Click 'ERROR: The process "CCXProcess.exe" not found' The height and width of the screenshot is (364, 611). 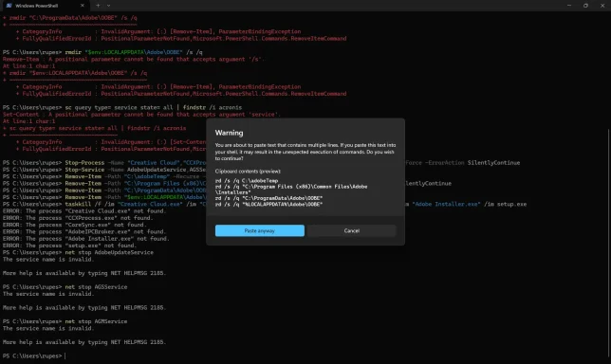[x=78, y=218]
